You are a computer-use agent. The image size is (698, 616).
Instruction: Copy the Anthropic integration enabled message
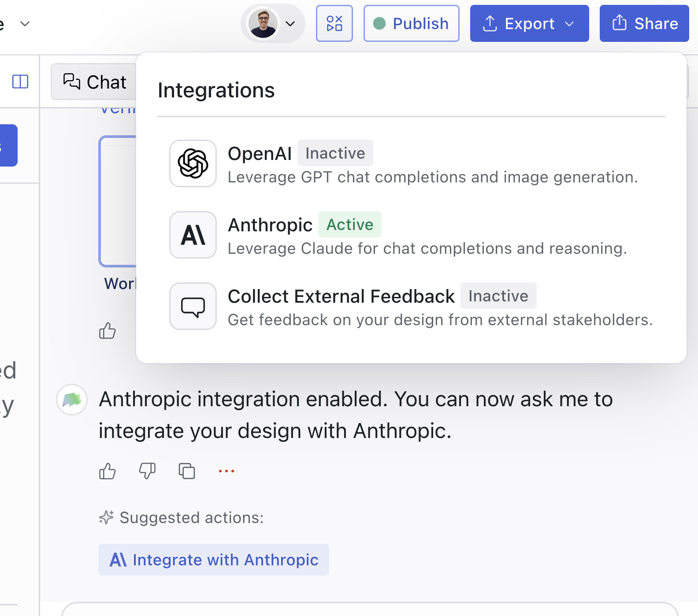click(x=187, y=471)
